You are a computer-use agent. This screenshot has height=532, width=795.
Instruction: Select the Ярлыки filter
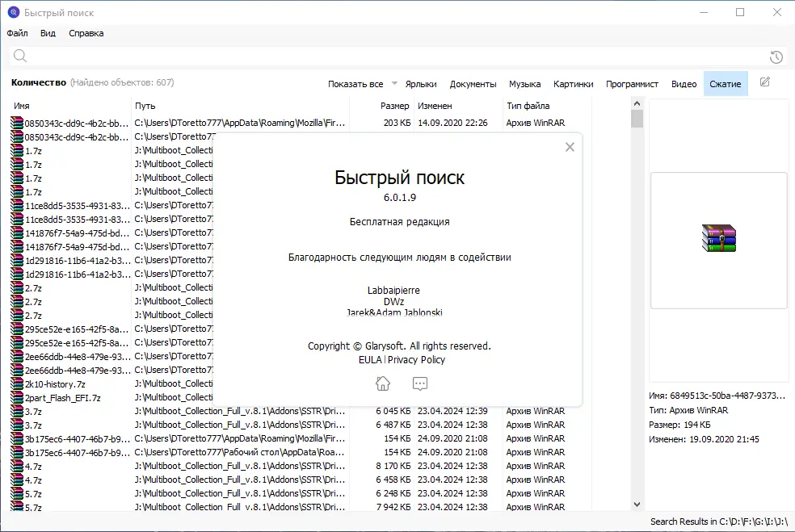[421, 84]
